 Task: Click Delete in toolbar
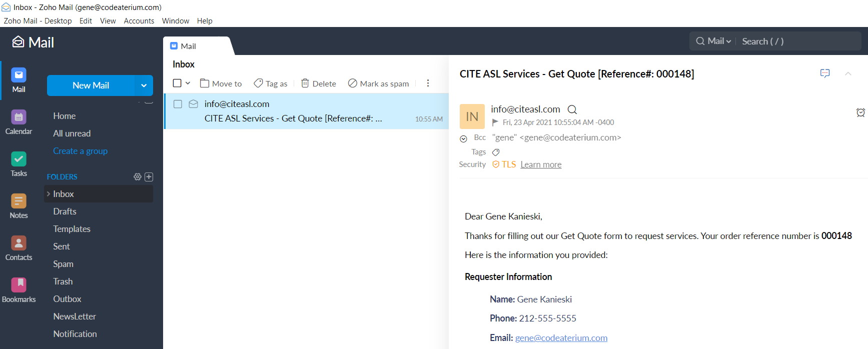[x=318, y=83]
